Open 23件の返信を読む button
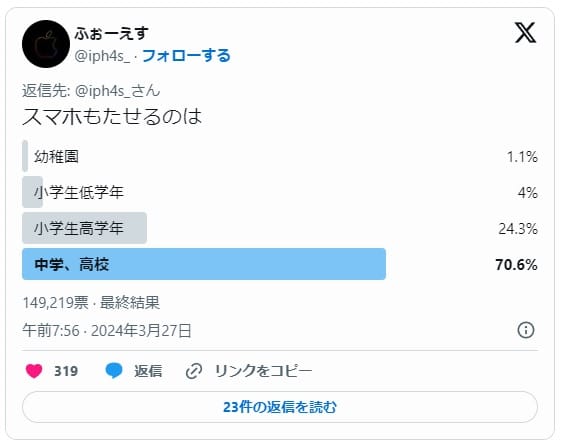 pyautogui.click(x=280, y=407)
